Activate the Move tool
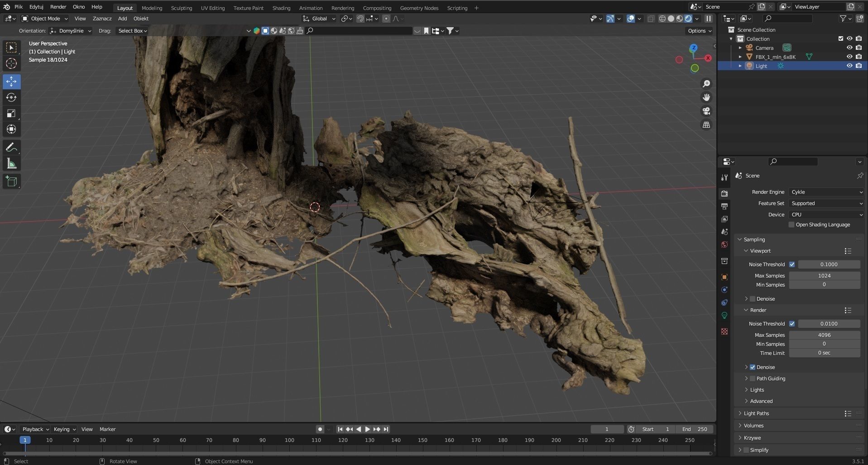This screenshot has width=868, height=465. (11, 81)
